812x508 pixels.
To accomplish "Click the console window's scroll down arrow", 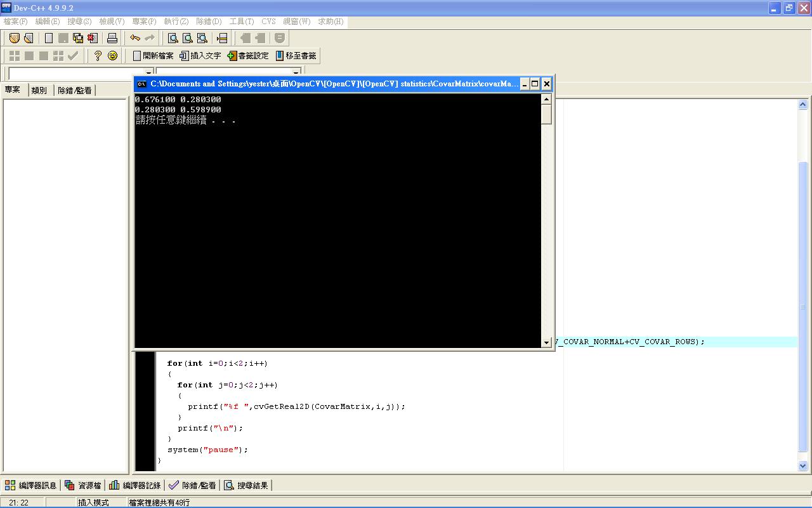I will coord(546,343).
